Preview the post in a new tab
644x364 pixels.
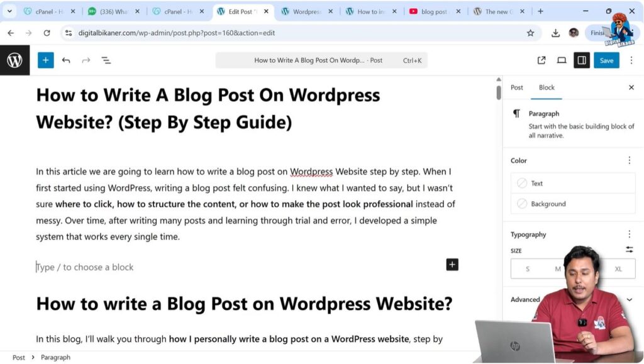[541, 60]
